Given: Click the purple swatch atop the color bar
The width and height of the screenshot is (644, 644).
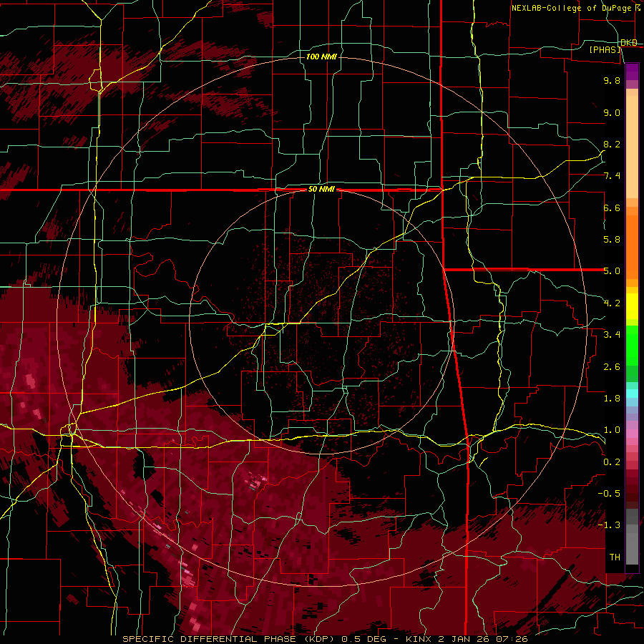Looking at the screenshot, I should (632, 72).
